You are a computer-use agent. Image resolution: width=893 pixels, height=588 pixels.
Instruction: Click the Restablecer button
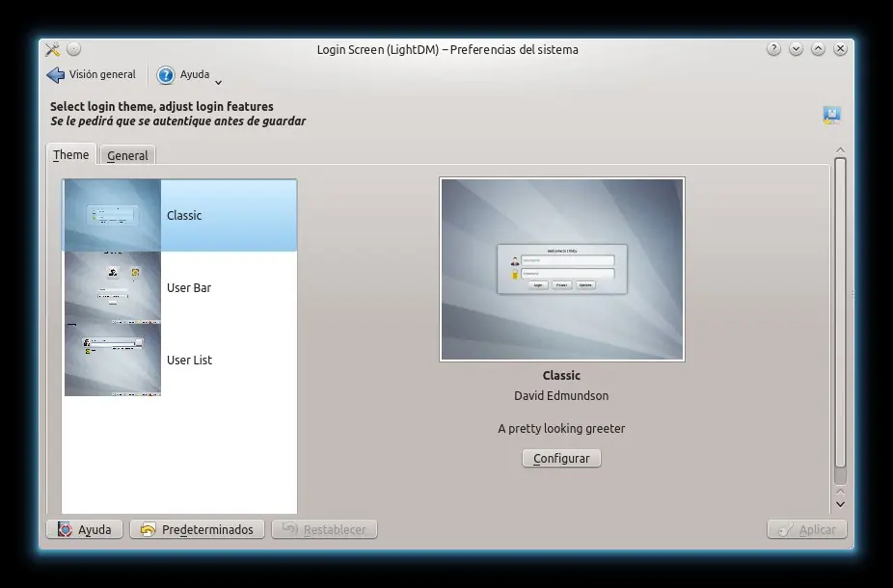[325, 529]
